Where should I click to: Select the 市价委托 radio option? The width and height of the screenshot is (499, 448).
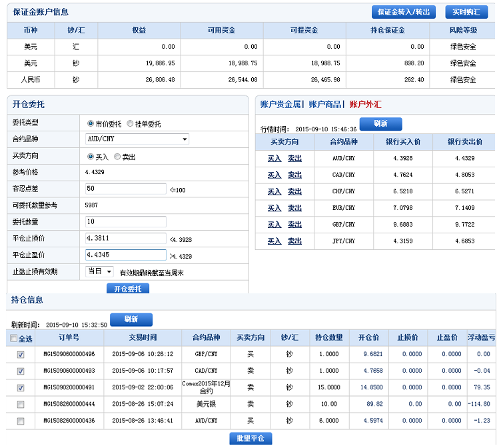click(x=91, y=123)
